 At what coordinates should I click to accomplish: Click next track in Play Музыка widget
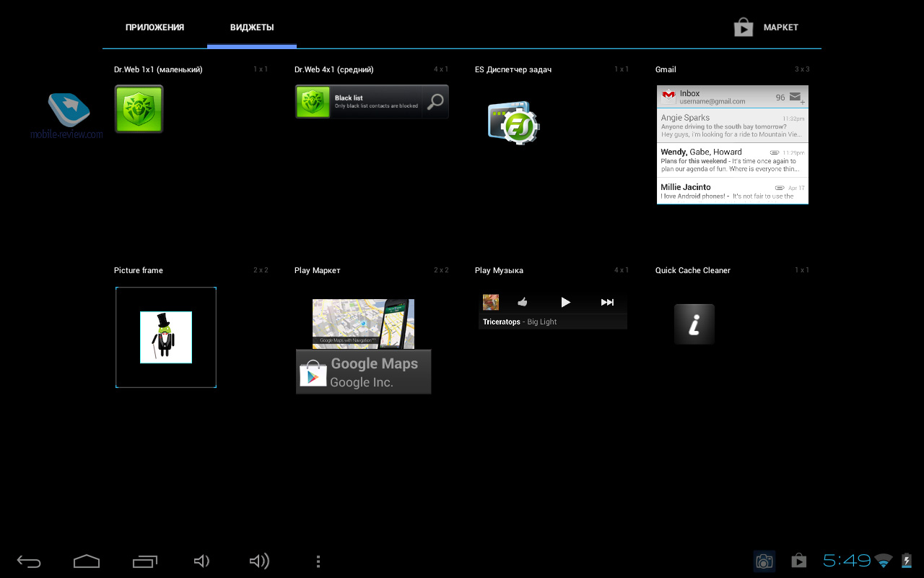(x=608, y=302)
